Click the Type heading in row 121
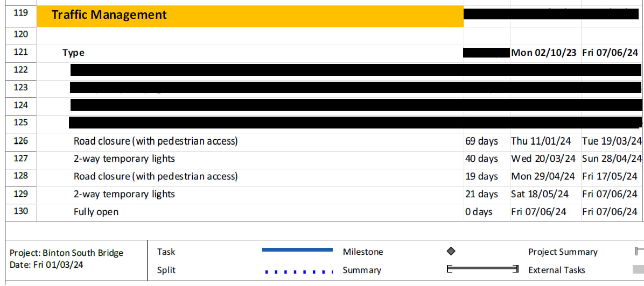 pyautogui.click(x=74, y=53)
